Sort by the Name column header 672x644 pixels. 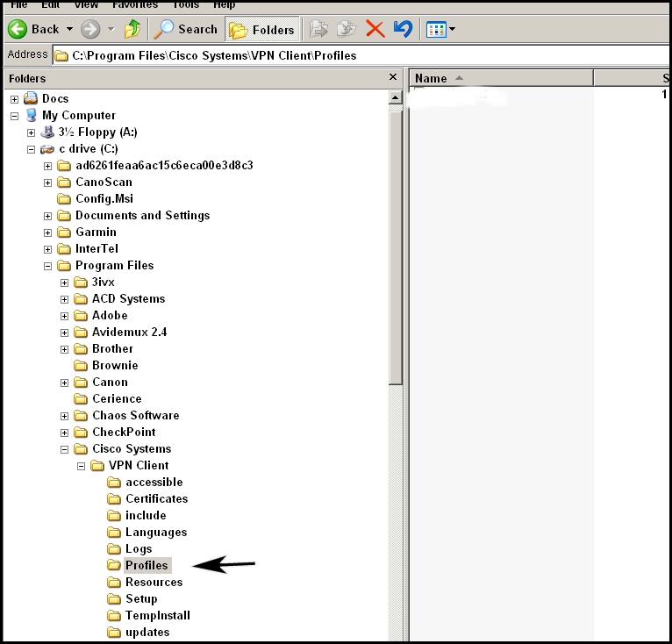502,78
